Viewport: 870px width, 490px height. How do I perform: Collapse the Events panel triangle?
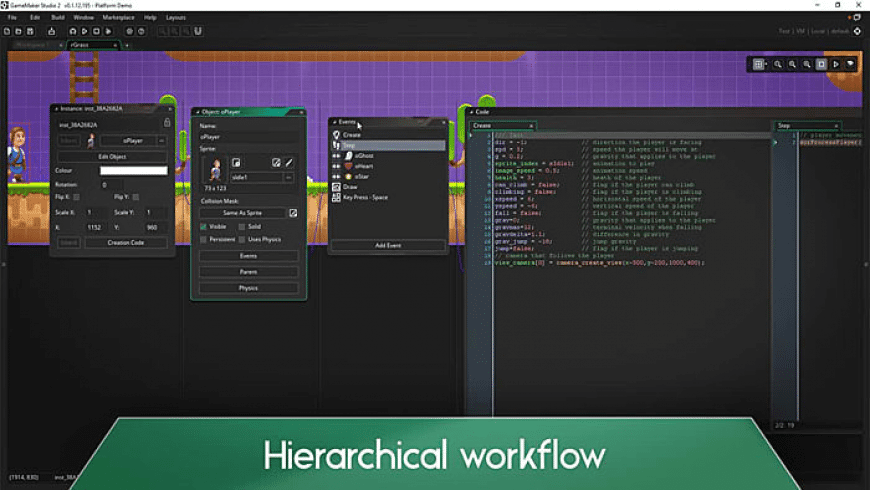click(x=335, y=122)
